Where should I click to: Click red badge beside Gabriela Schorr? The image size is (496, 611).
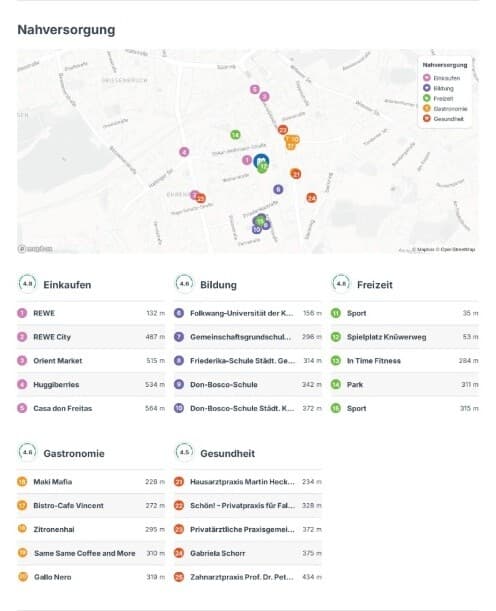click(x=179, y=553)
